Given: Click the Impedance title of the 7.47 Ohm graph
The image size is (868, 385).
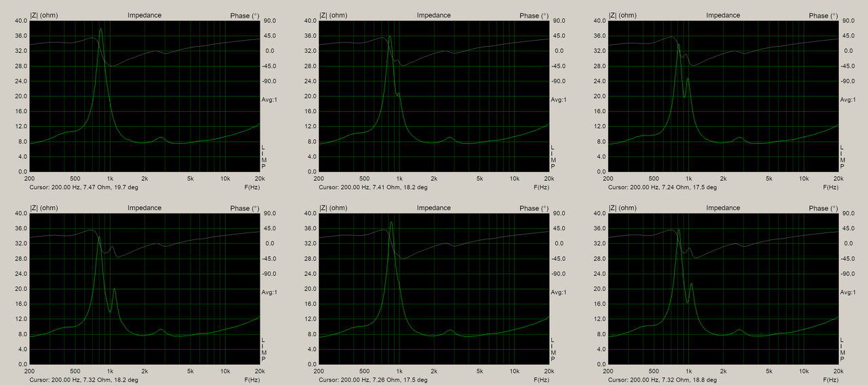Looking at the screenshot, I should tap(144, 15).
